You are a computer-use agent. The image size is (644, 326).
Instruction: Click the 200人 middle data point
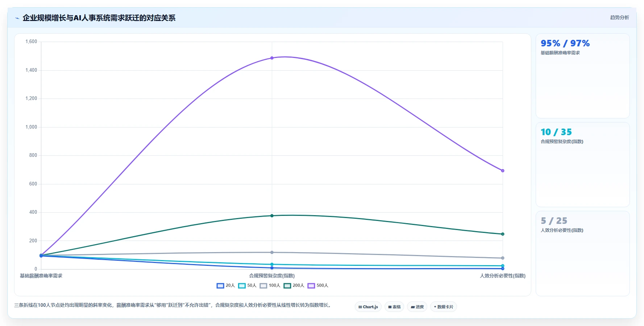272,216
